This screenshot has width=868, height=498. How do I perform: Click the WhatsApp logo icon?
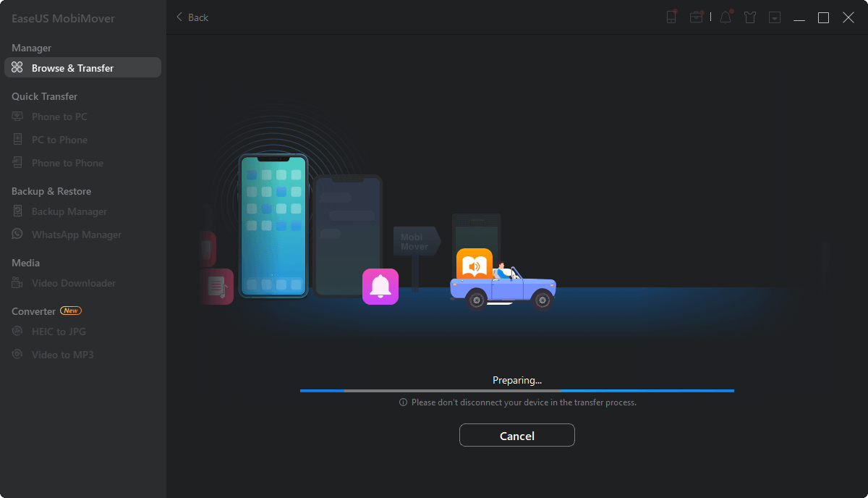(x=17, y=235)
